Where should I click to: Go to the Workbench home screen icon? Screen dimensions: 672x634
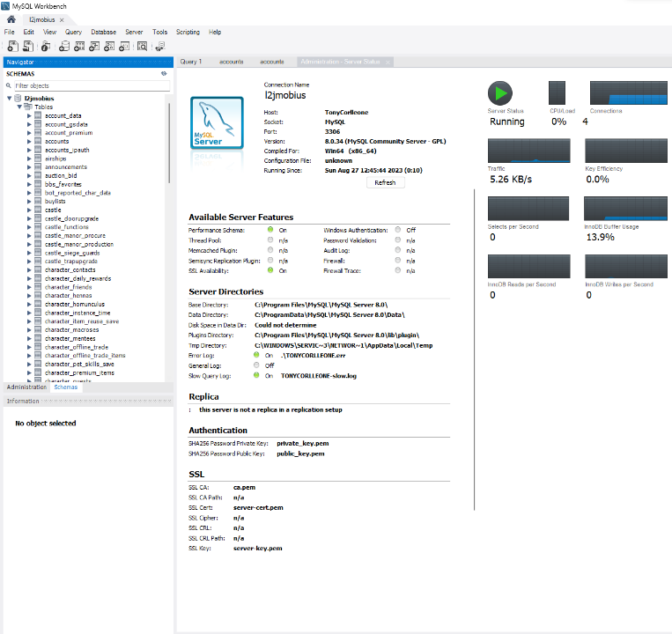pos(11,19)
